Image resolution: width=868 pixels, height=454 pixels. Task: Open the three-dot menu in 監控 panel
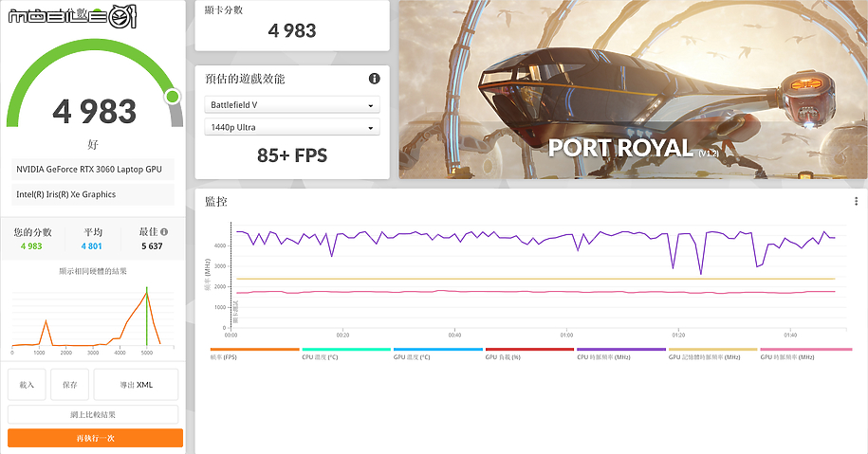pos(856,201)
